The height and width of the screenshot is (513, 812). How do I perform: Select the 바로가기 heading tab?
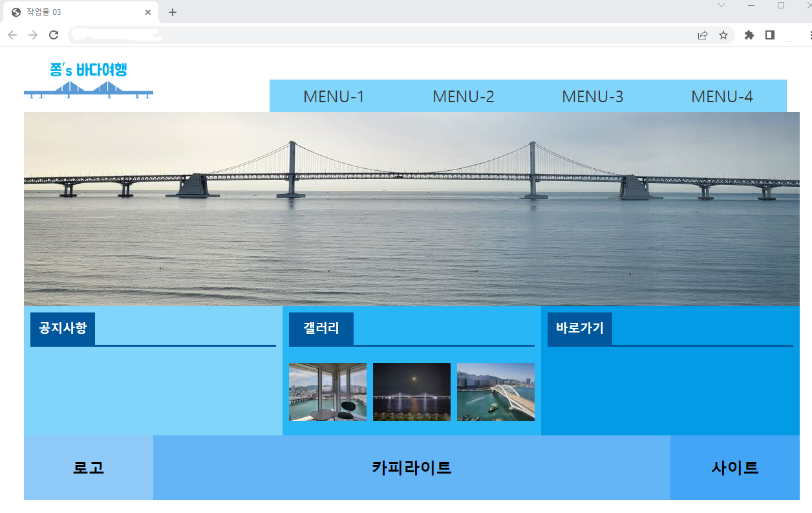(580, 329)
